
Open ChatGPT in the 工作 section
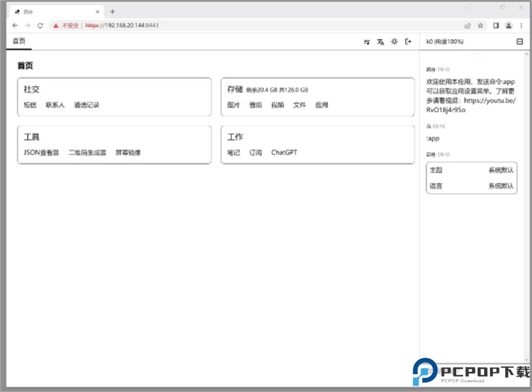(x=284, y=153)
